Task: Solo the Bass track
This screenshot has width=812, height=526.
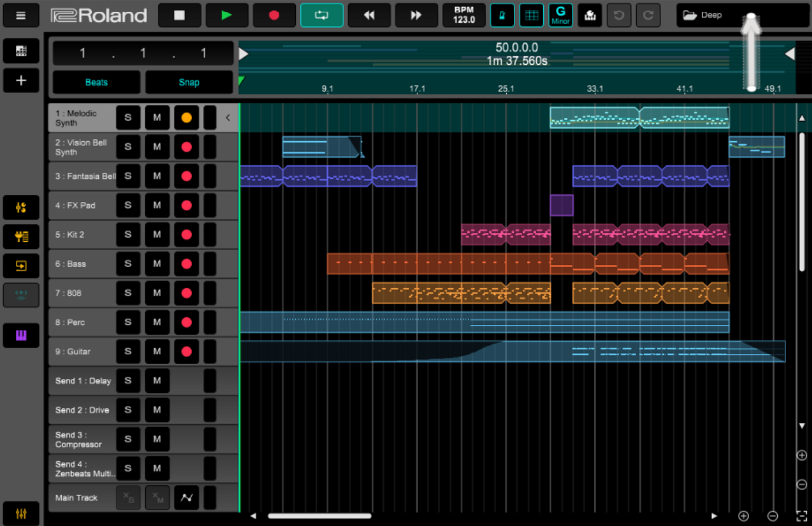Action: pyautogui.click(x=128, y=264)
